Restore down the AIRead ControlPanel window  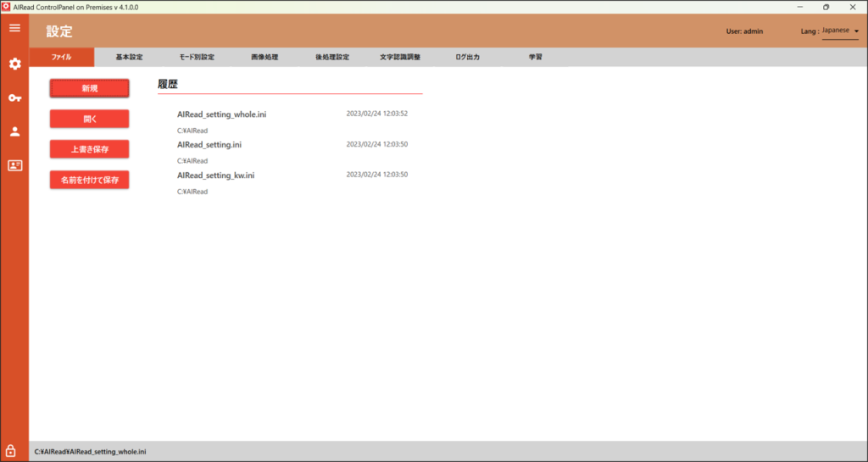click(826, 7)
